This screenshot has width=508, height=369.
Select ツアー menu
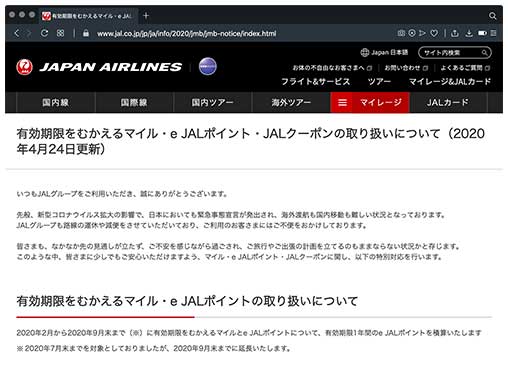(379, 81)
